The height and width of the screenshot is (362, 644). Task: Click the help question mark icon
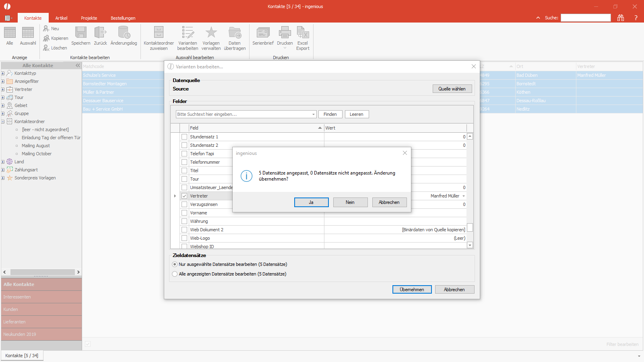pos(636,18)
